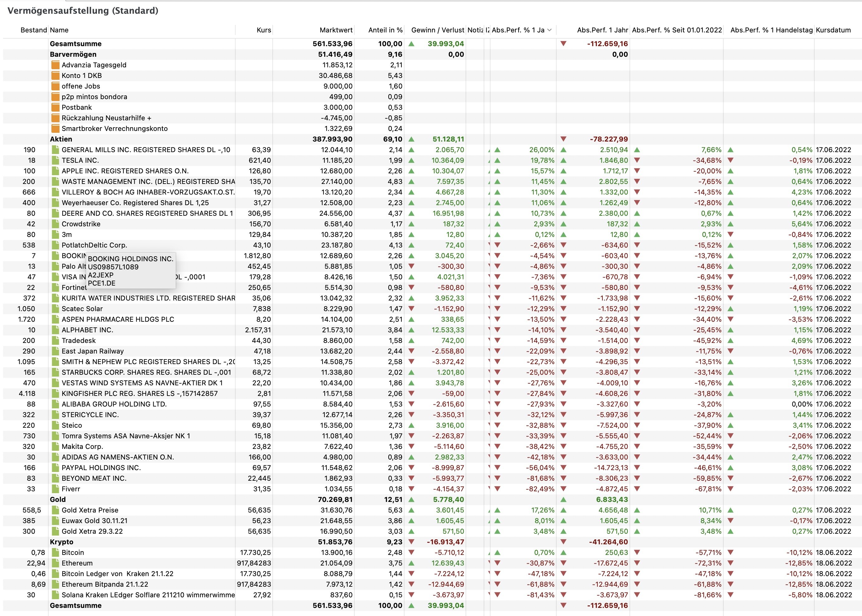862x616 pixels.
Task: Select the Krypto category row
Action: [x=61, y=542]
